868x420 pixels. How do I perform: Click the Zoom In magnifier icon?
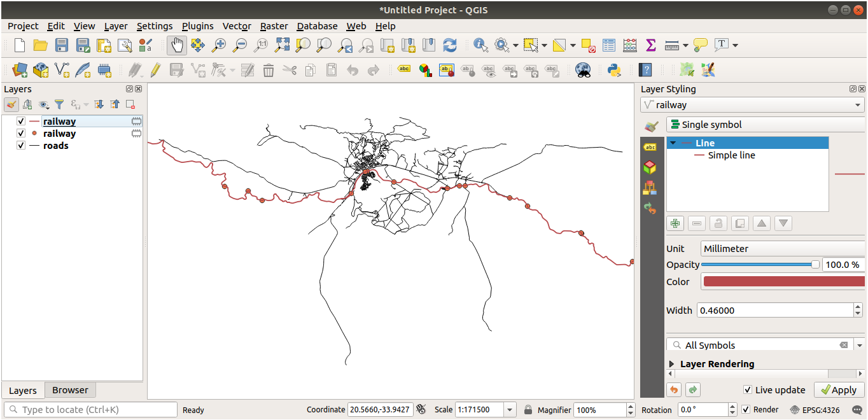[218, 45]
